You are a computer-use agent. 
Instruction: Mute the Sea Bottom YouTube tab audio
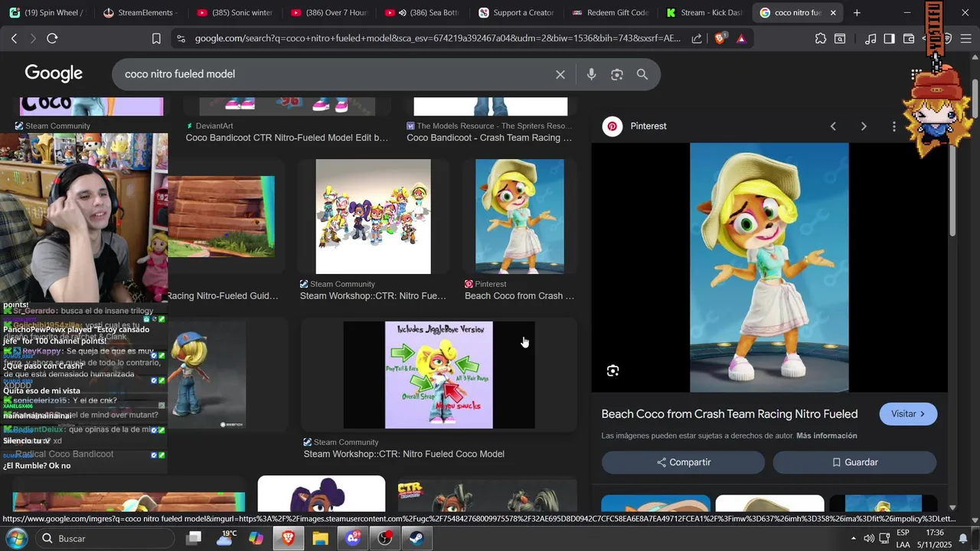[x=402, y=12]
